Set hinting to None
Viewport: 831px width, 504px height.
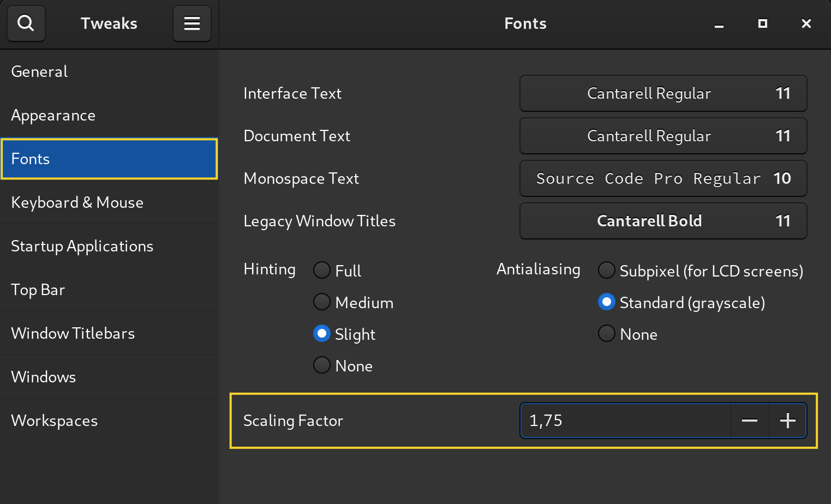322,365
